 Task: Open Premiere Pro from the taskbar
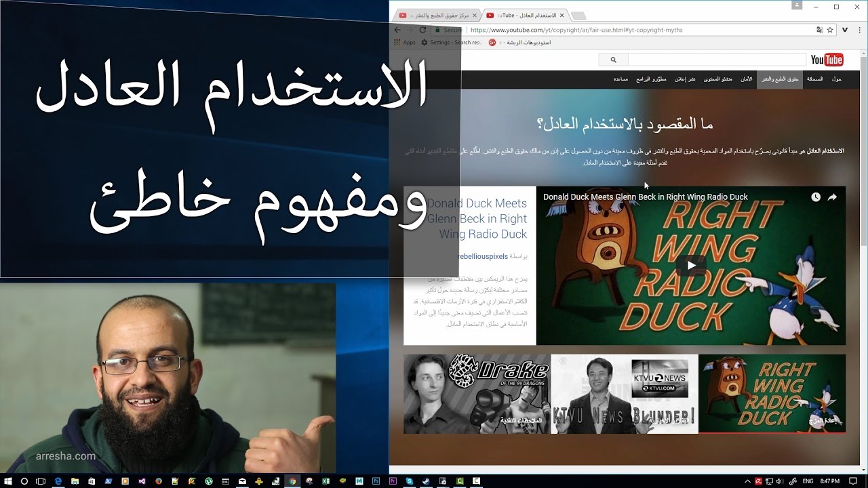coord(393,481)
